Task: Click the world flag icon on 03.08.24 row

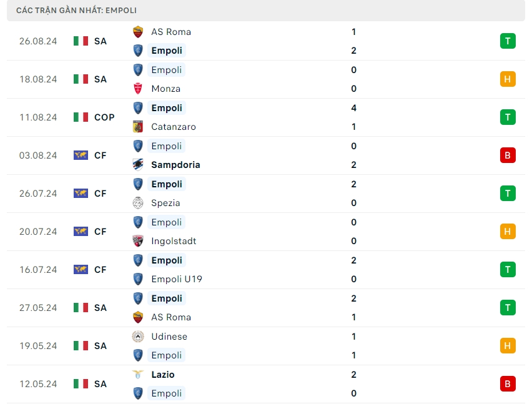Action: [81, 155]
